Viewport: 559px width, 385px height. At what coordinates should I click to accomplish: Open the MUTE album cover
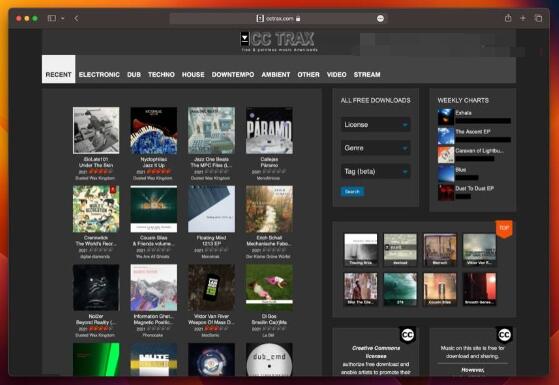154,359
